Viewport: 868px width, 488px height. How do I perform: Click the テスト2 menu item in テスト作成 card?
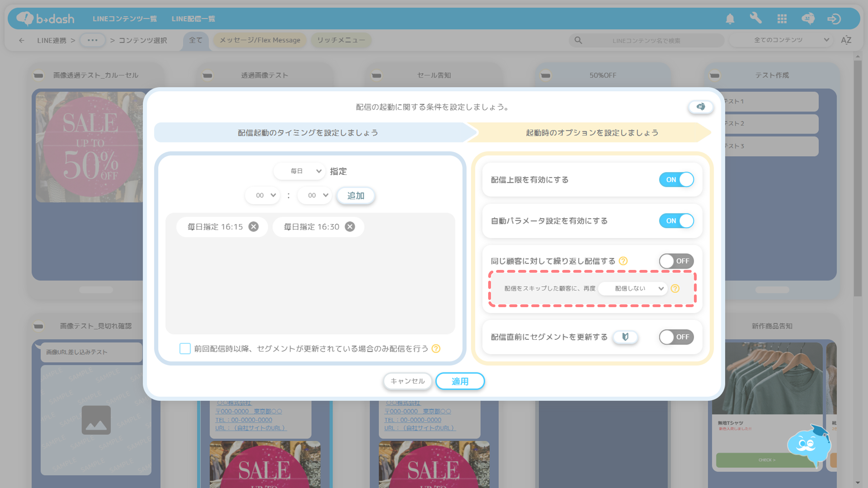[771, 124]
